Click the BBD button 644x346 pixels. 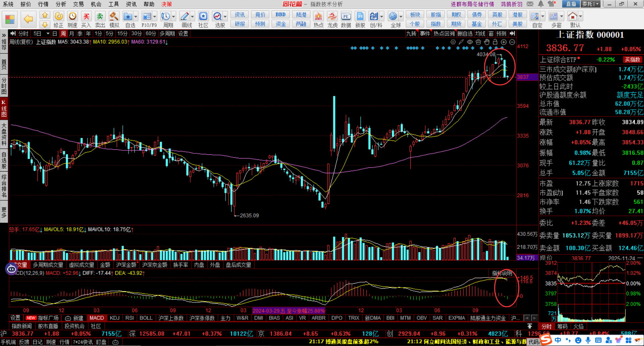click(x=281, y=15)
